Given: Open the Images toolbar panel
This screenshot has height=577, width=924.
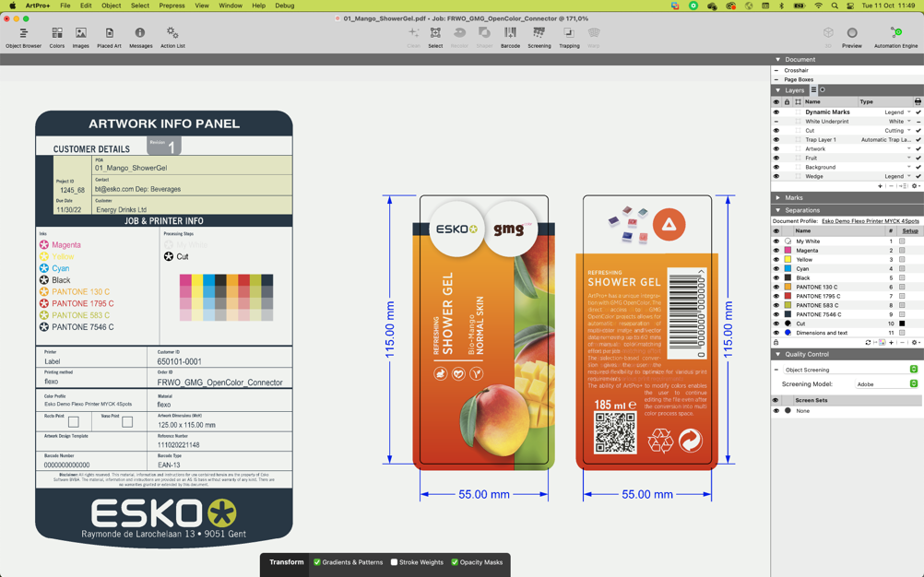Looking at the screenshot, I should (x=81, y=37).
